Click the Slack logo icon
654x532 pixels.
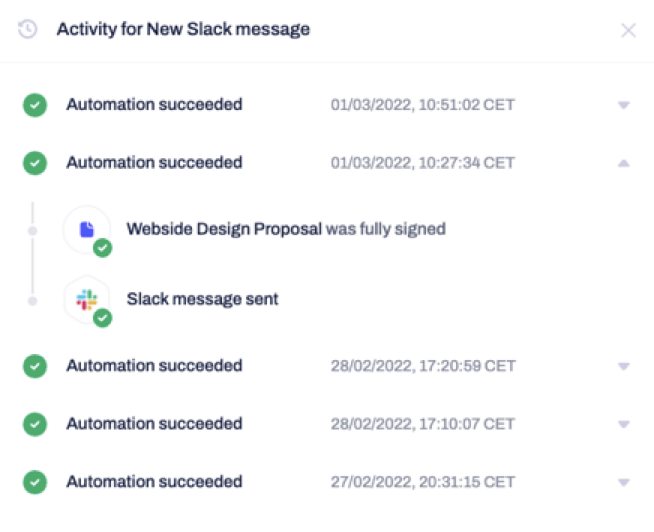pos(87,300)
